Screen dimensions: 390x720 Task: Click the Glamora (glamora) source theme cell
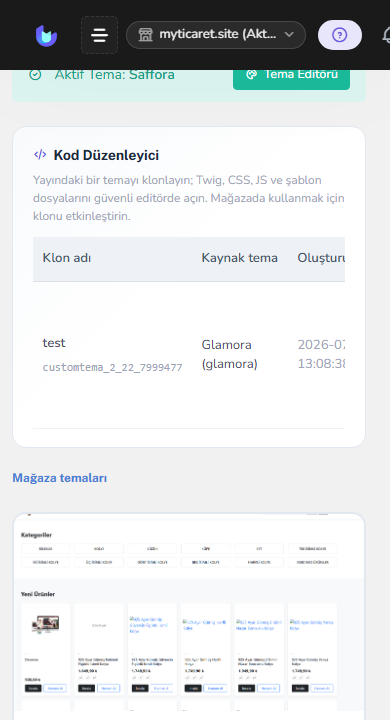click(230, 354)
